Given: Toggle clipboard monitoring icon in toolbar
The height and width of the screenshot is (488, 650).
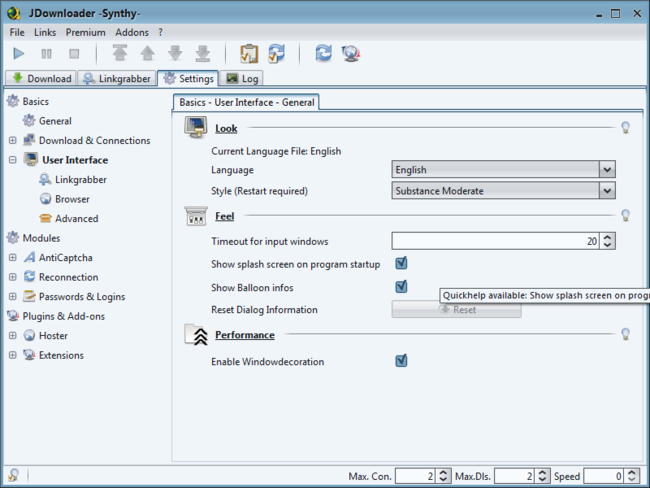Looking at the screenshot, I should [x=249, y=53].
